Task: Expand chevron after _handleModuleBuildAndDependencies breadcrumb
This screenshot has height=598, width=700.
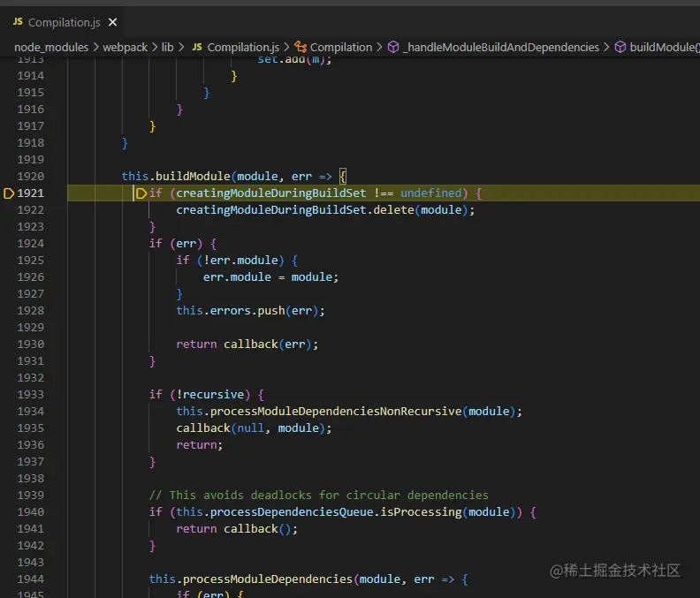Action: [x=606, y=47]
